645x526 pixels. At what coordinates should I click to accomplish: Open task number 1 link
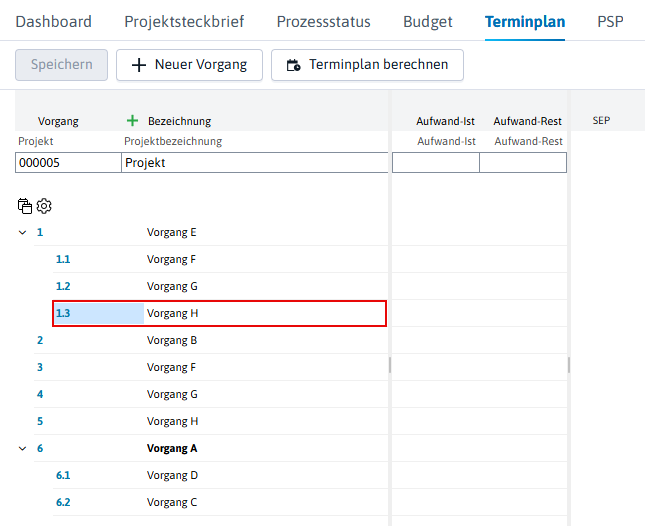tap(40, 233)
